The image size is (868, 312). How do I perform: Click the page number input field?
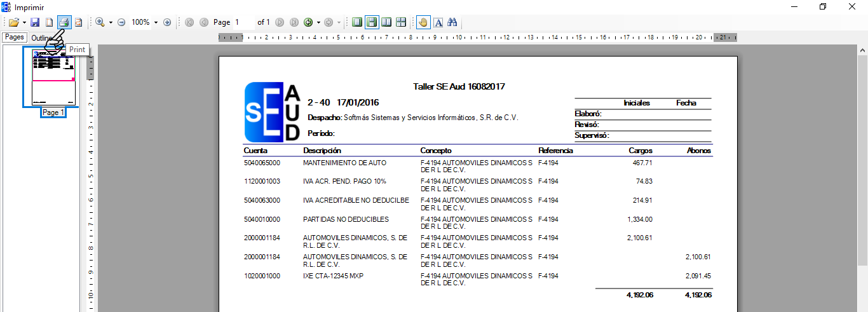click(x=243, y=22)
